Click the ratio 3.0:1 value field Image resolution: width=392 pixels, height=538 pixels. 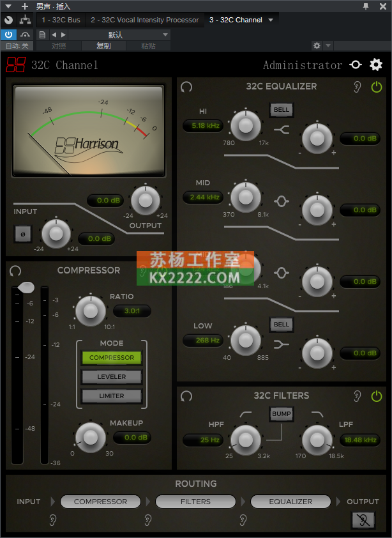132,311
